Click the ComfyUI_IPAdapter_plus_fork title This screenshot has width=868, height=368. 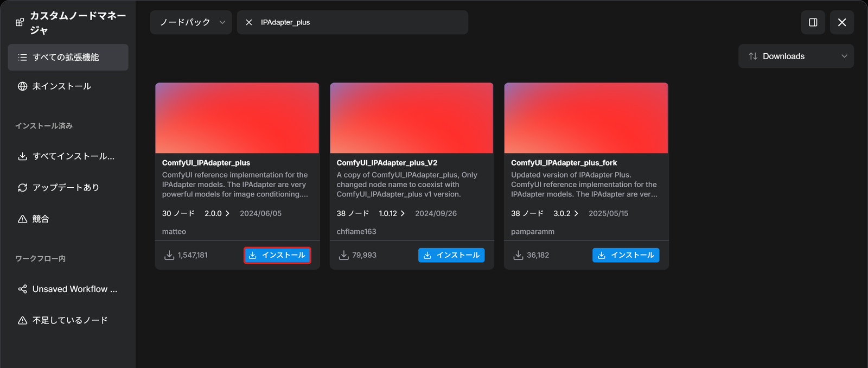[x=564, y=163]
